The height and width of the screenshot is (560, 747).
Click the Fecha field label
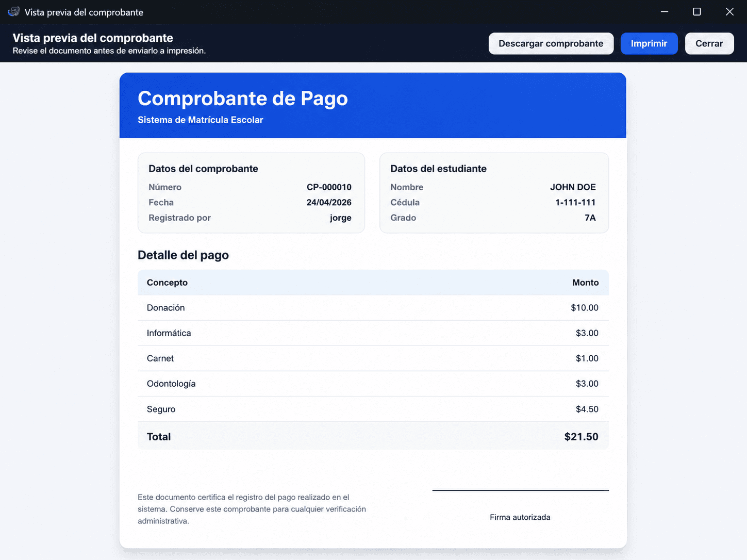[x=161, y=203]
